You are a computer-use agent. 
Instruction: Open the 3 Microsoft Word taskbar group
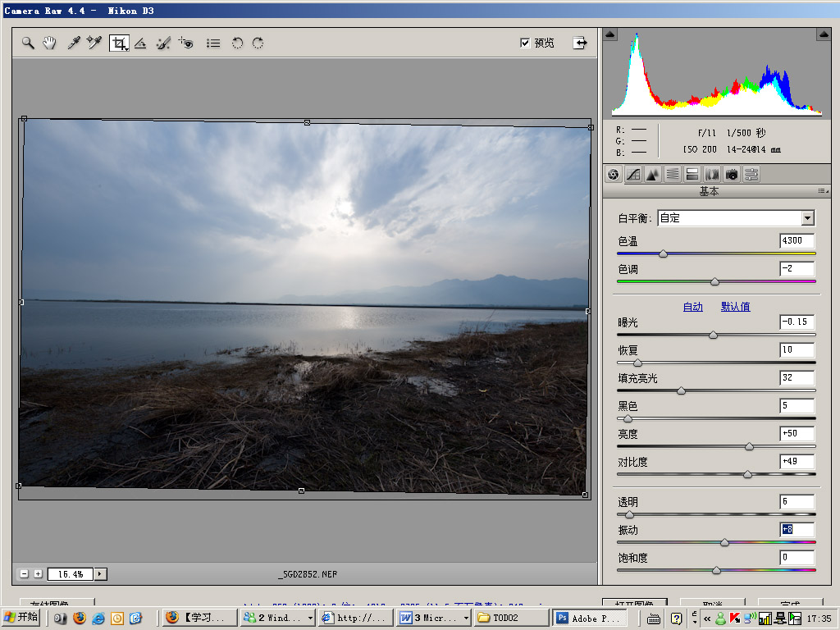click(433, 619)
